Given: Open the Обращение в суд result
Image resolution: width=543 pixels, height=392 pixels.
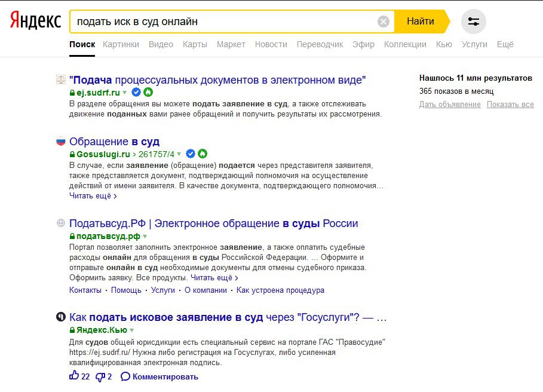Looking at the screenshot, I should (114, 141).
